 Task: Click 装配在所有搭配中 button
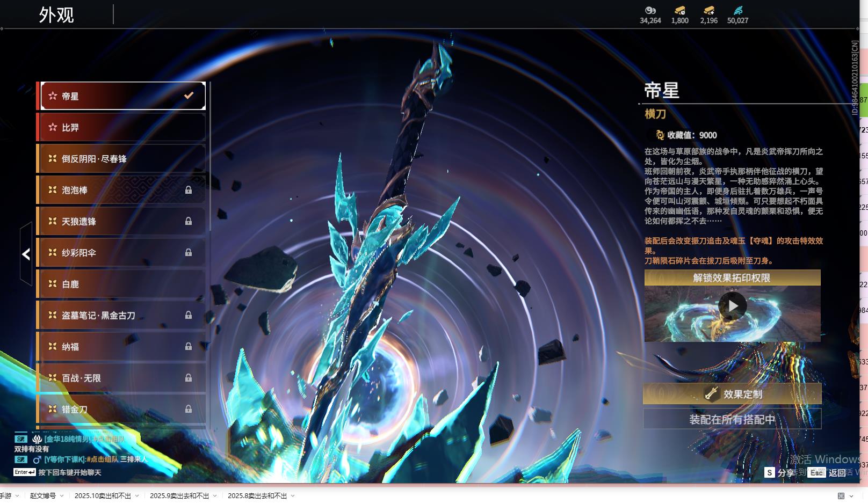pyautogui.click(x=732, y=419)
